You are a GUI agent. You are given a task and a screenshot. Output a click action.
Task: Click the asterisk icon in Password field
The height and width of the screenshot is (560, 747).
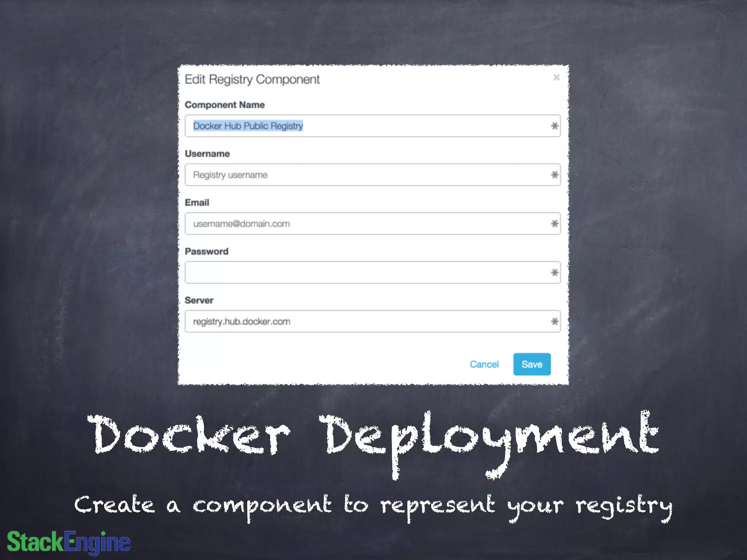coord(554,272)
